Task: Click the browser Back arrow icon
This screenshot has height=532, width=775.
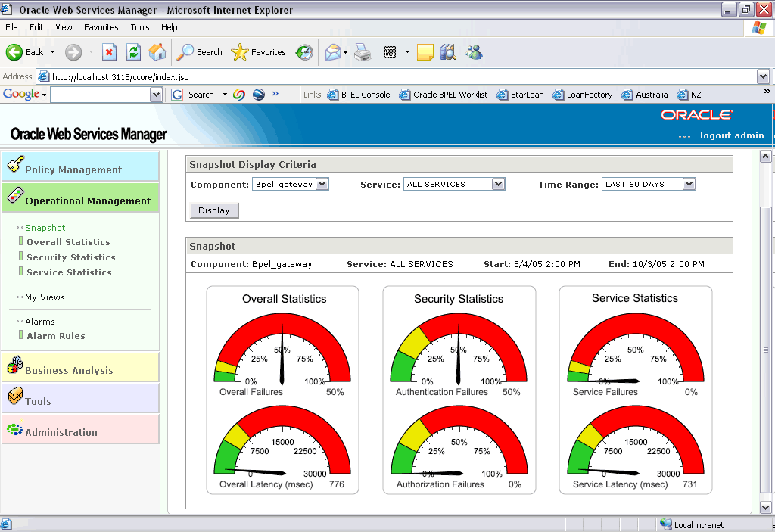Action: [14, 52]
